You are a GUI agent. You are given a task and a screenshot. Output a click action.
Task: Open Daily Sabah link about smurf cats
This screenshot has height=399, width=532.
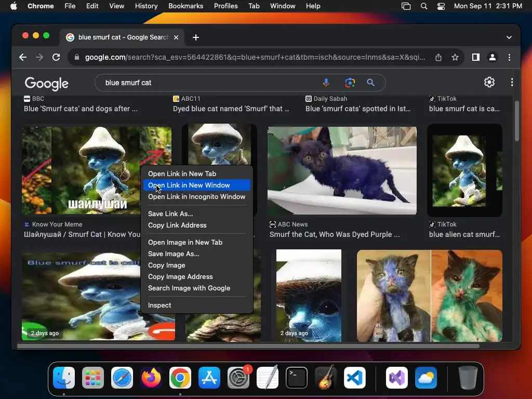(x=358, y=109)
